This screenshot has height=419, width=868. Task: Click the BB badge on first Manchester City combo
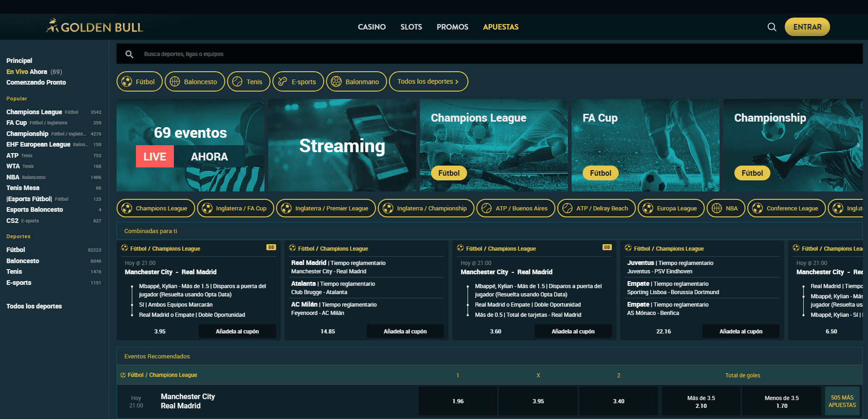271,247
